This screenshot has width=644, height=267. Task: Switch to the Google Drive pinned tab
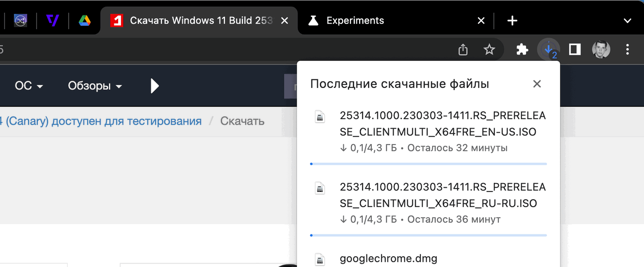click(x=85, y=21)
